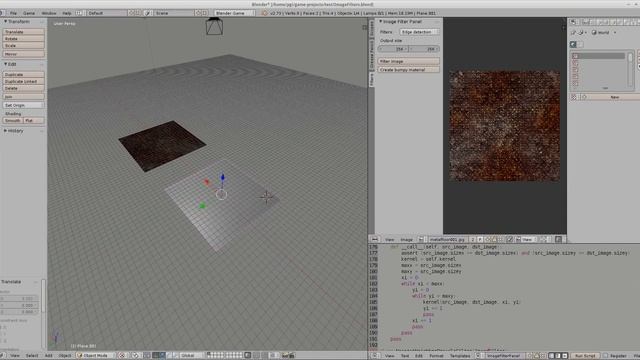Click the Translate tool button
Image resolution: width=640 pixels, height=360 pixels.
point(23,31)
